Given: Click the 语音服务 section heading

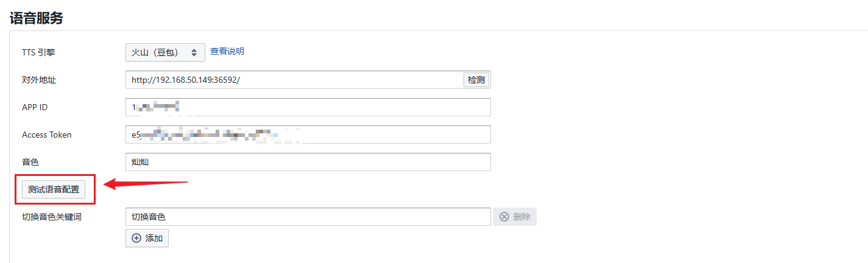Looking at the screenshot, I should click(37, 18).
